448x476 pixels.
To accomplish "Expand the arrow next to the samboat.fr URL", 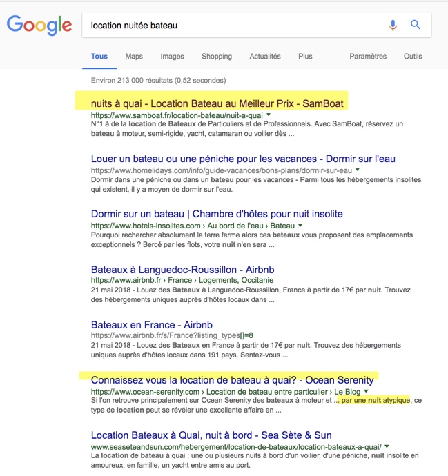I will pos(269,115).
